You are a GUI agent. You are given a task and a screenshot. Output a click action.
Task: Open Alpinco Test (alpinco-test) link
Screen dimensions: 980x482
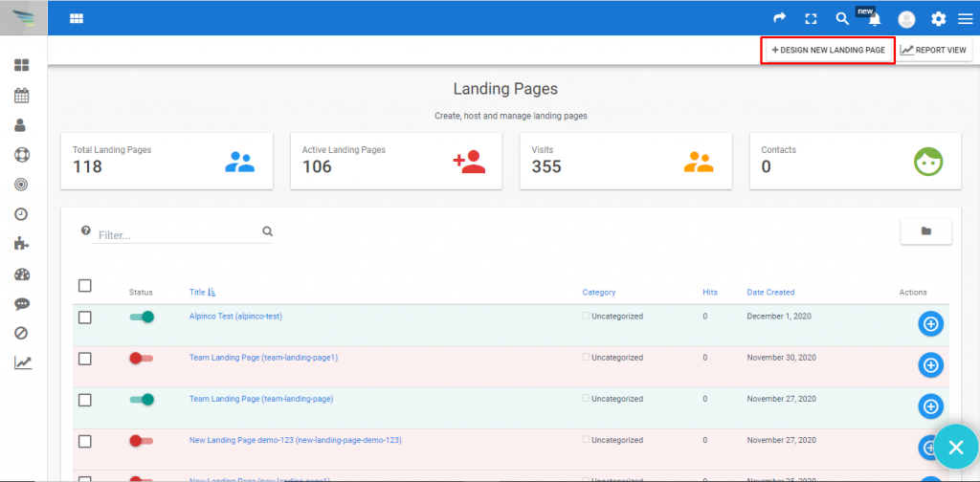tap(235, 317)
